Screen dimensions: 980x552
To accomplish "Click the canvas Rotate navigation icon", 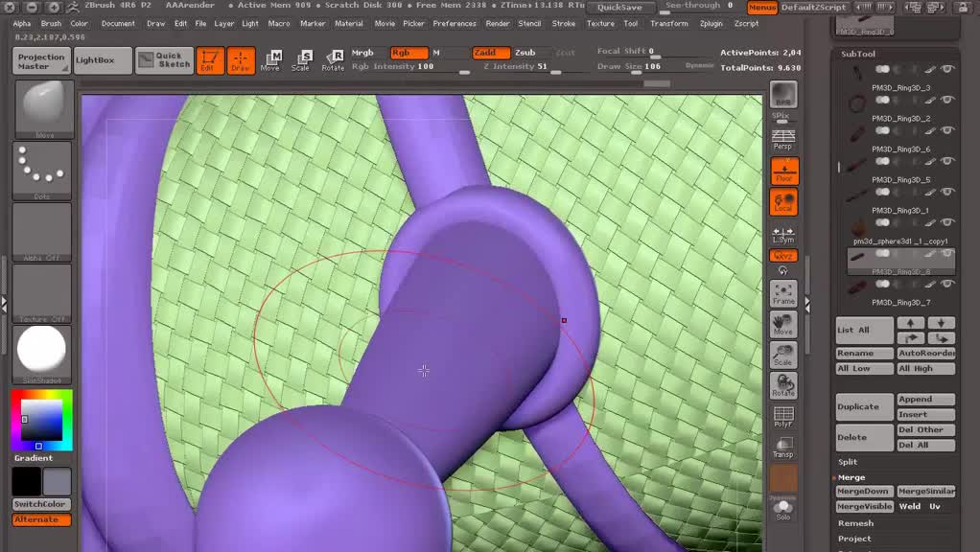I will click(783, 386).
